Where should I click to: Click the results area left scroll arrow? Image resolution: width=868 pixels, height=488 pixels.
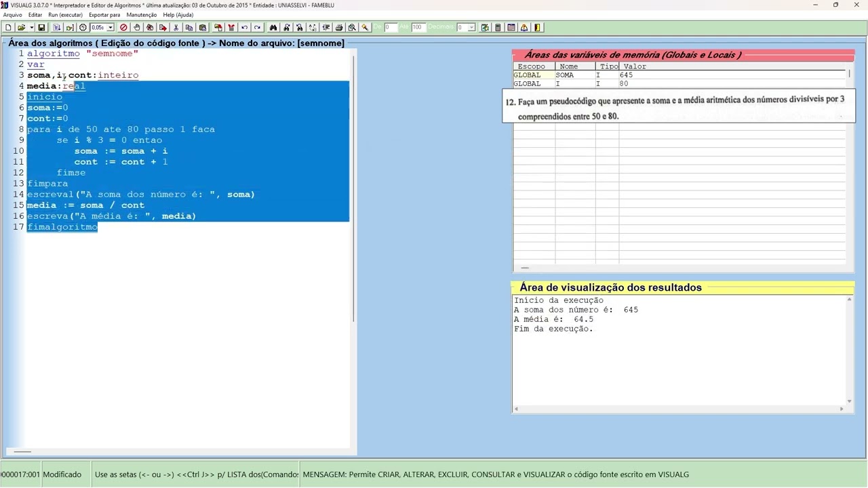[x=517, y=409]
